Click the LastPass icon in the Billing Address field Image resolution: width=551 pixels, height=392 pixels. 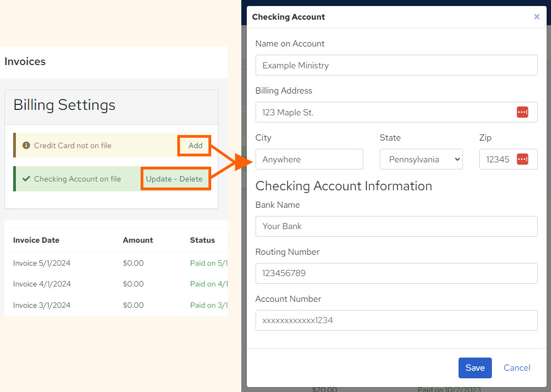(x=523, y=112)
